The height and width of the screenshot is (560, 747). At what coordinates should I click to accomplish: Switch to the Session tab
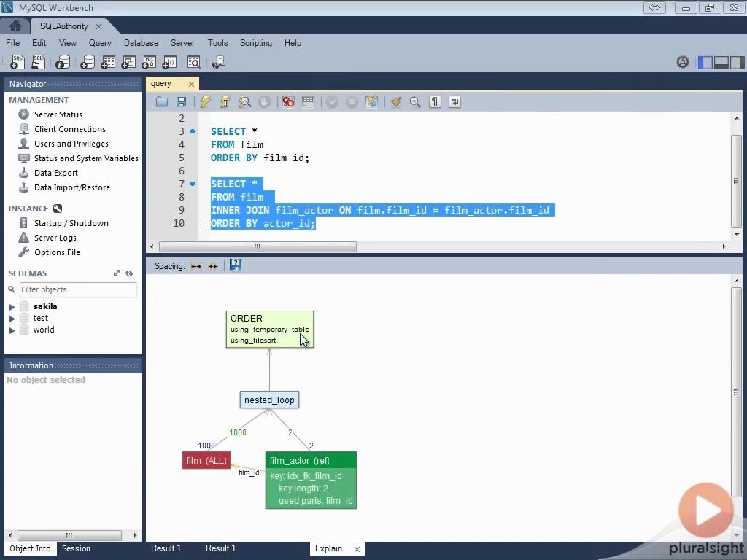click(x=76, y=548)
